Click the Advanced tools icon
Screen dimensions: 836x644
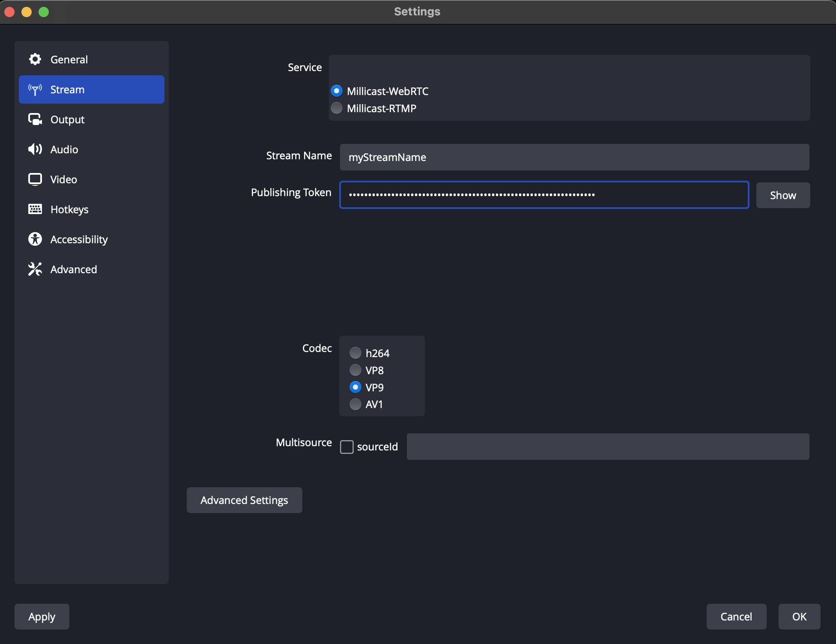35,269
